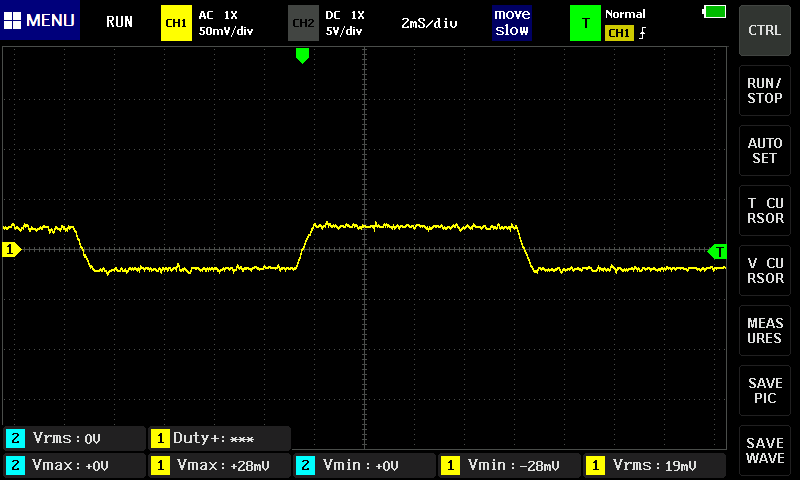Select the channel 1 Vrms 19mV readout

655,465
